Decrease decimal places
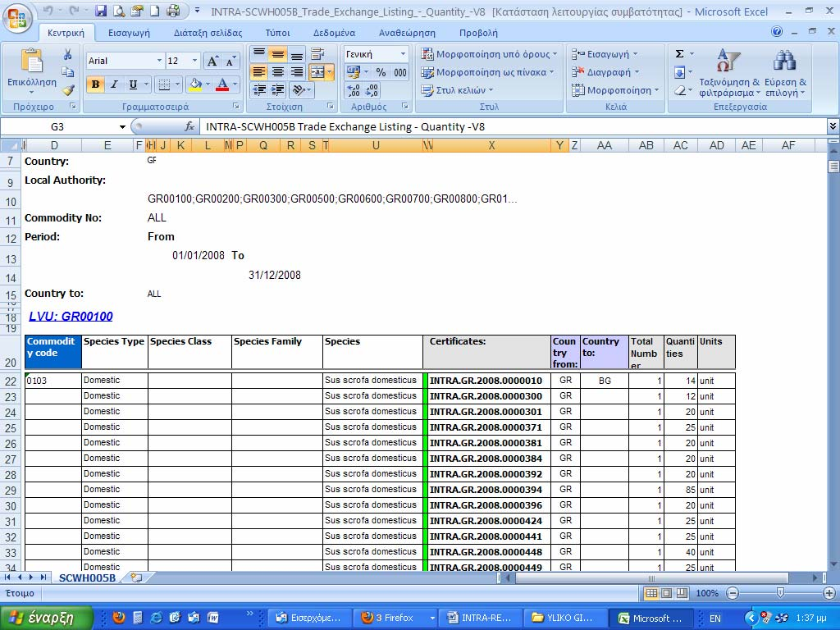 [372, 90]
